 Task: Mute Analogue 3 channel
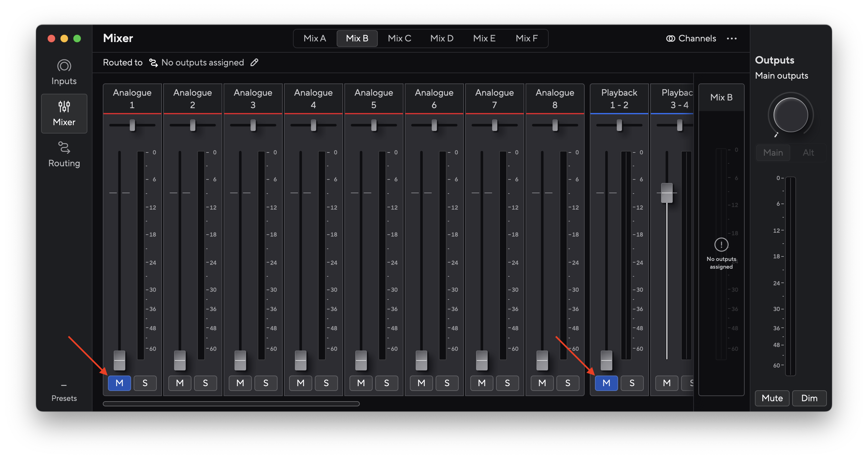coord(240,383)
